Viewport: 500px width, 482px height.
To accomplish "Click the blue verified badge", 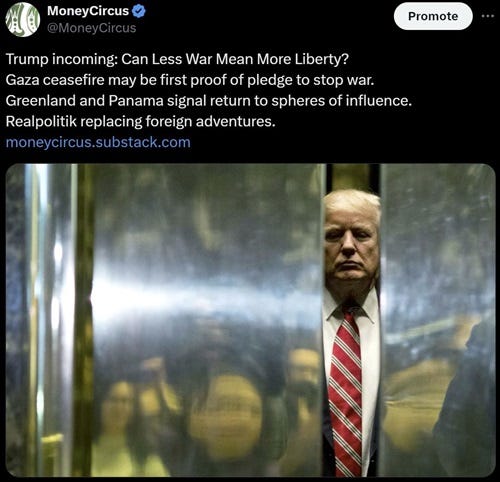I will coord(139,11).
